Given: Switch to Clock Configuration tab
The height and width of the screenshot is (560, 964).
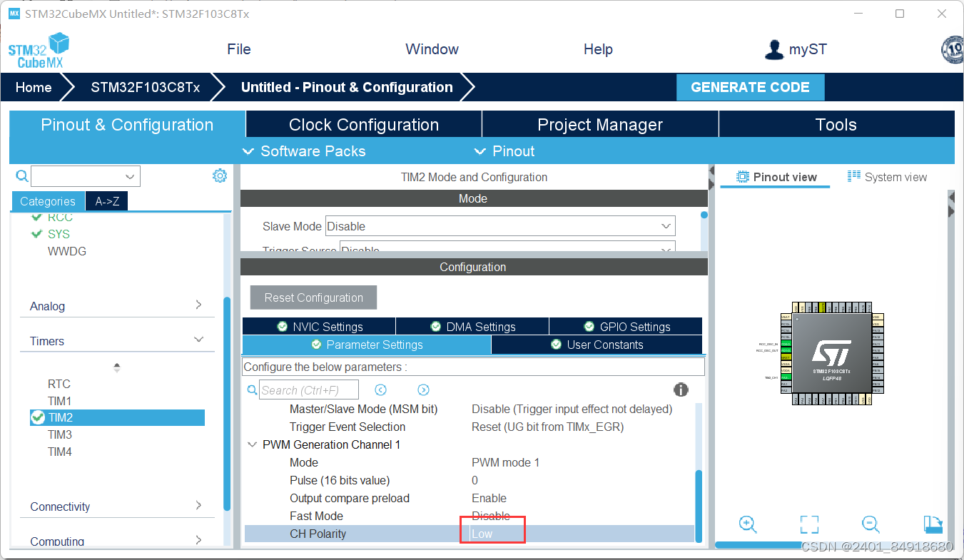Looking at the screenshot, I should [364, 124].
